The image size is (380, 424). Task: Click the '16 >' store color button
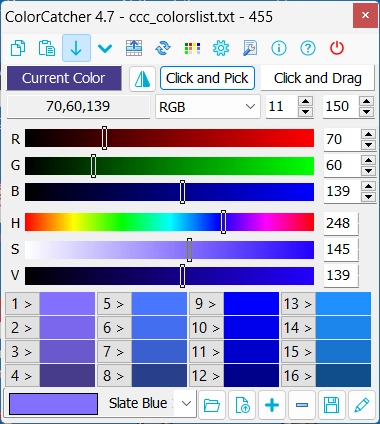coord(298,376)
